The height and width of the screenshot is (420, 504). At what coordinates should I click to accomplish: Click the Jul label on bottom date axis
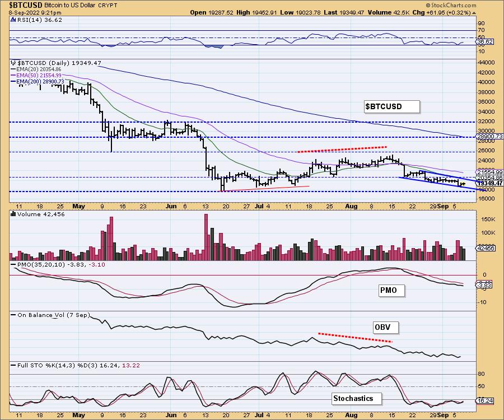click(x=259, y=415)
